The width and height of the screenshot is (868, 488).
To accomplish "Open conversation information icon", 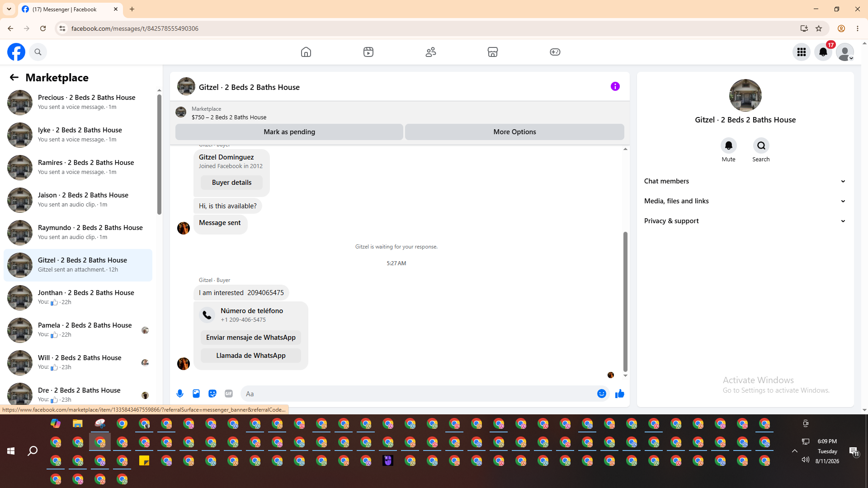I will 615,86.
